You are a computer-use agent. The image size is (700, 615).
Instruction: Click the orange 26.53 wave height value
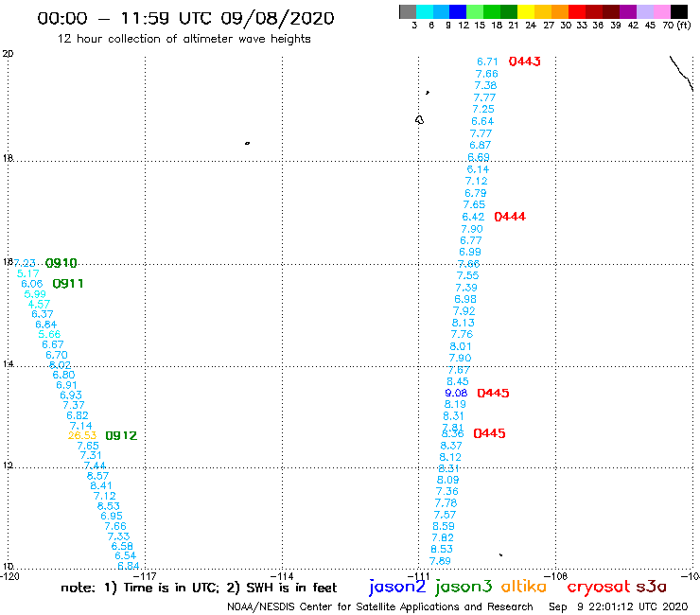pyautogui.click(x=82, y=435)
